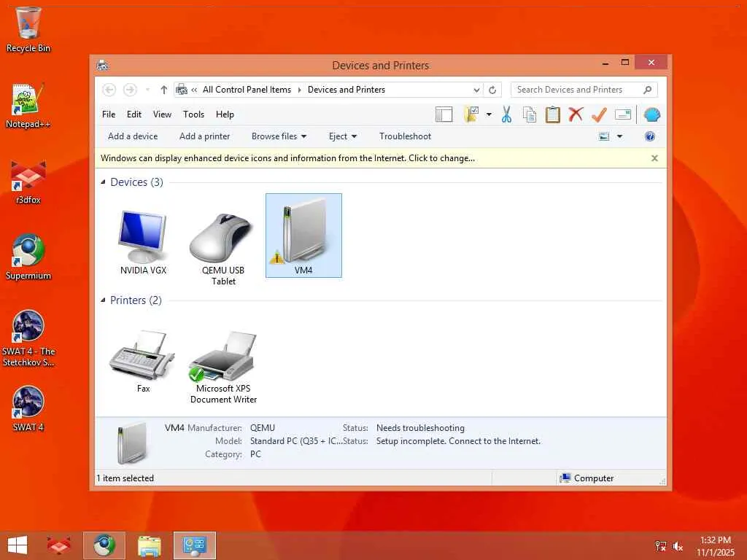The image size is (747, 560).
Task: Open the File menu
Action: 109,114
